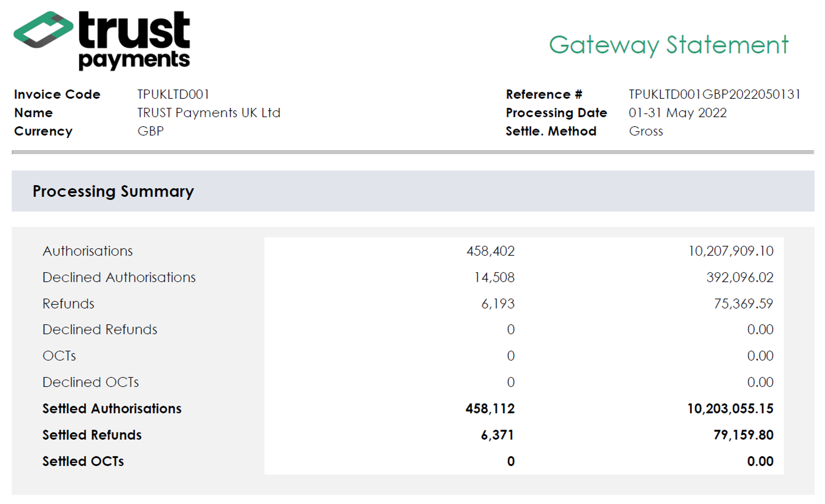The image size is (825, 504).
Task: Select the GBP currency value
Action: point(150,131)
